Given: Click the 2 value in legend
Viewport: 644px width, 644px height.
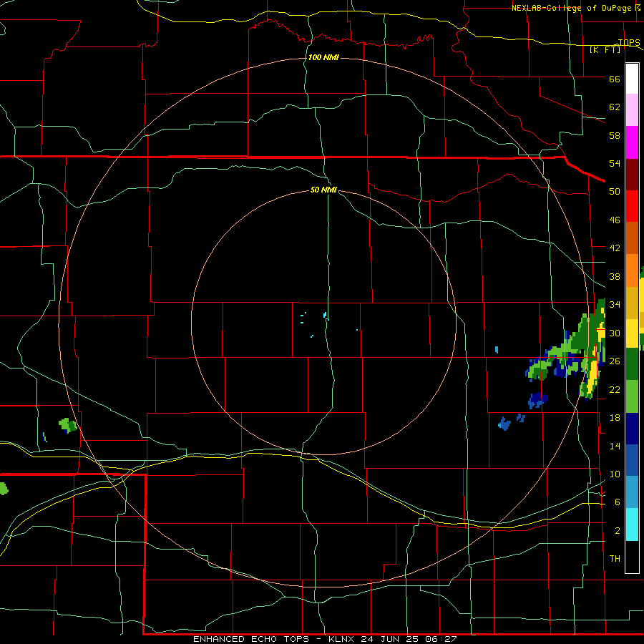Looking at the screenshot, I should click(x=617, y=531).
